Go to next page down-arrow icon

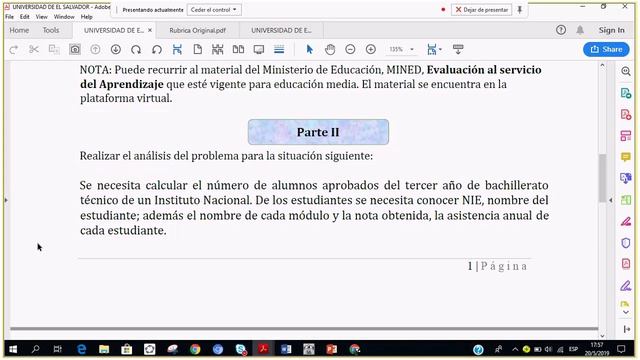116,50
